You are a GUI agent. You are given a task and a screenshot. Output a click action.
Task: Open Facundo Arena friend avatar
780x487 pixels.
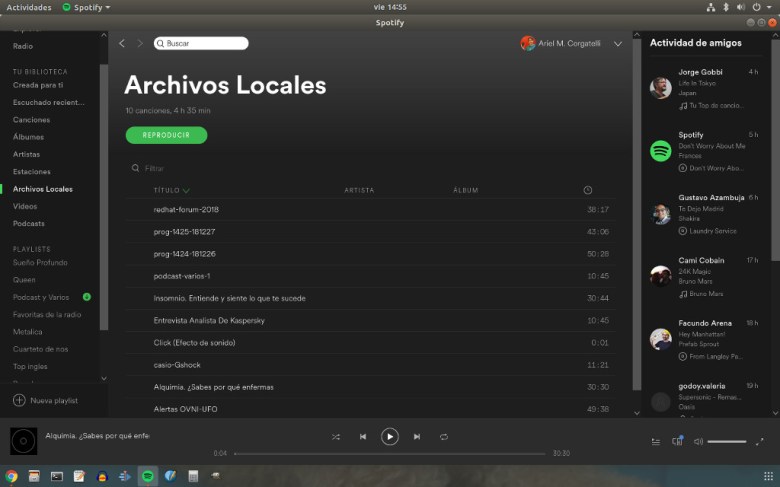661,339
